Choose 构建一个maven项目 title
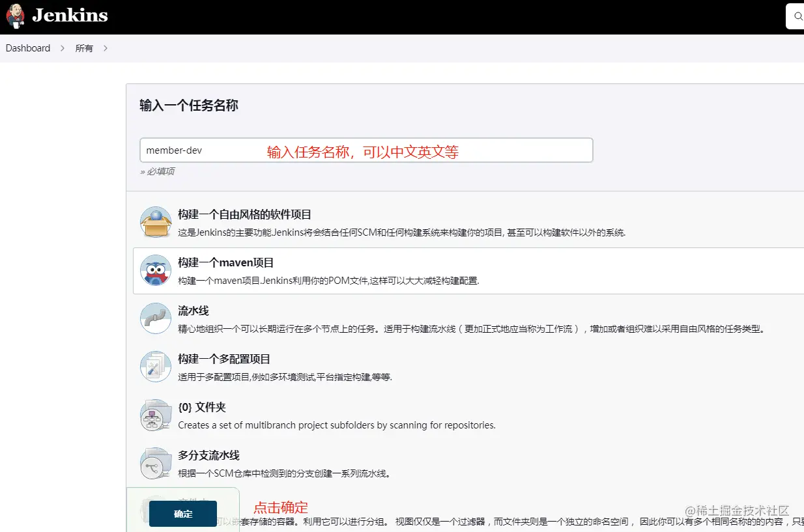This screenshot has width=804, height=532. click(226, 263)
